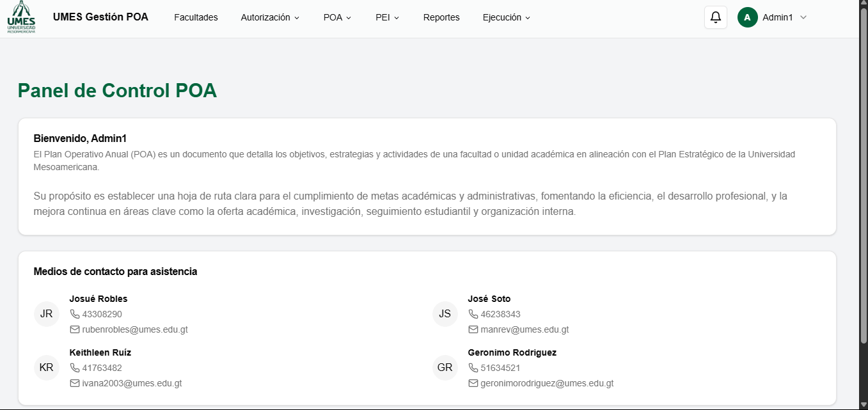Screen dimensions: 868x410
Task: Select the name Josué Robles
Action: (x=99, y=299)
